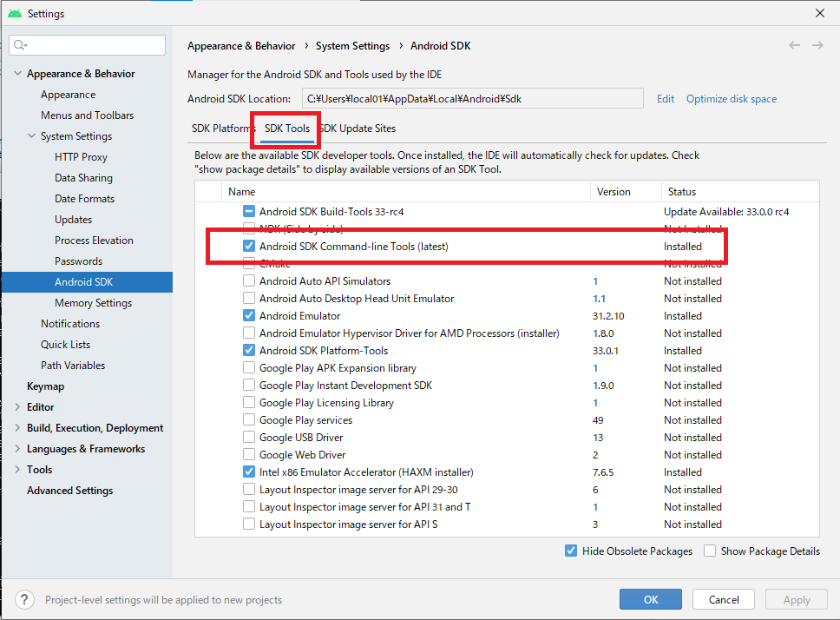840x620 pixels.
Task: Close the Settings dialog
Action: click(820, 13)
